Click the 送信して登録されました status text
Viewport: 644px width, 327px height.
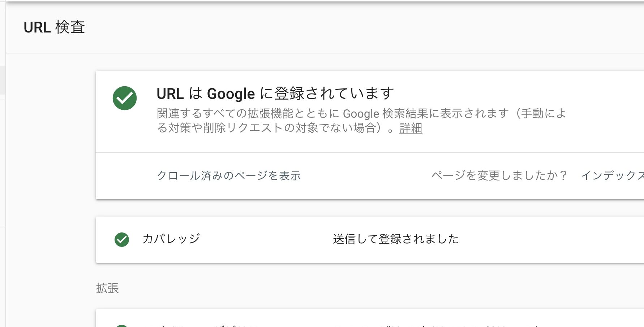coord(396,239)
